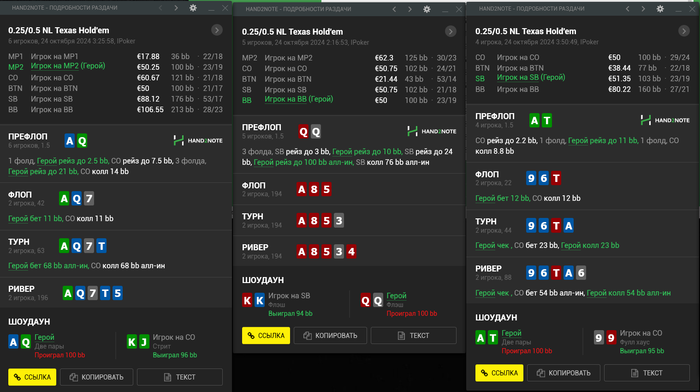Open hero player link Игрок на SB (Герой)

(531, 78)
